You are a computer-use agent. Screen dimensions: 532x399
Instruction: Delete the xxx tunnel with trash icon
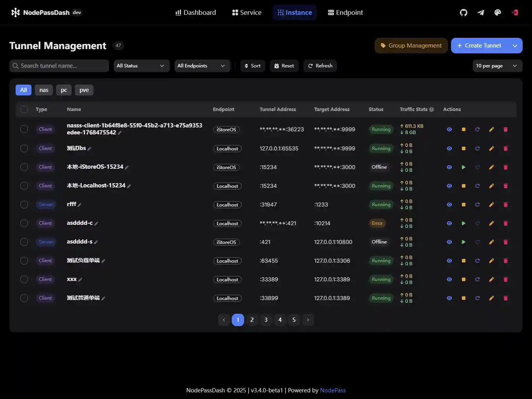[506, 279]
